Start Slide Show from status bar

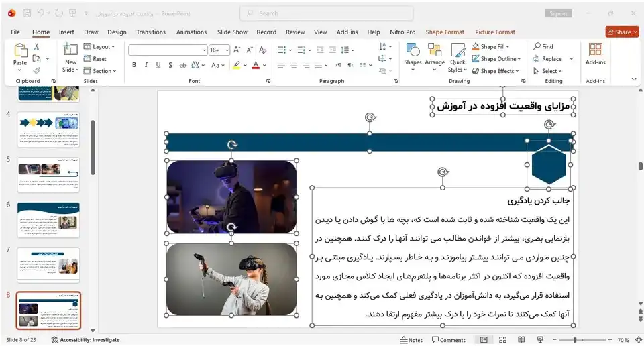pos(540,340)
